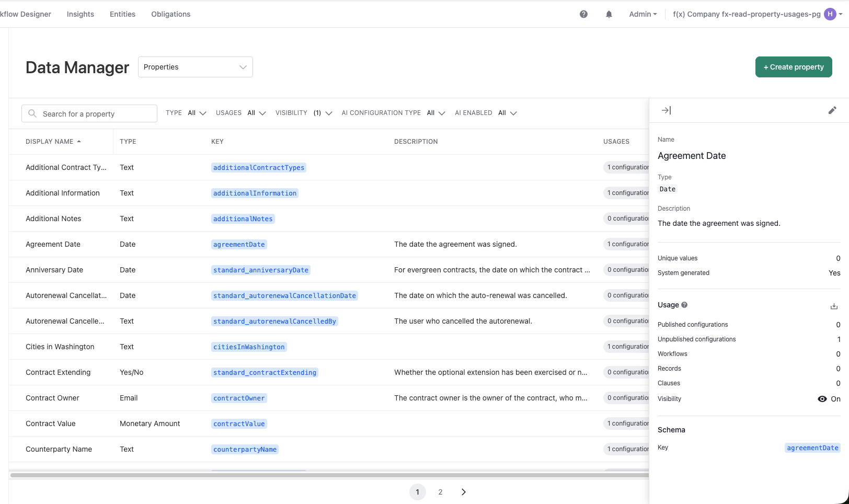
Task: Toggle visibility eye icon in panel
Action: (822, 399)
